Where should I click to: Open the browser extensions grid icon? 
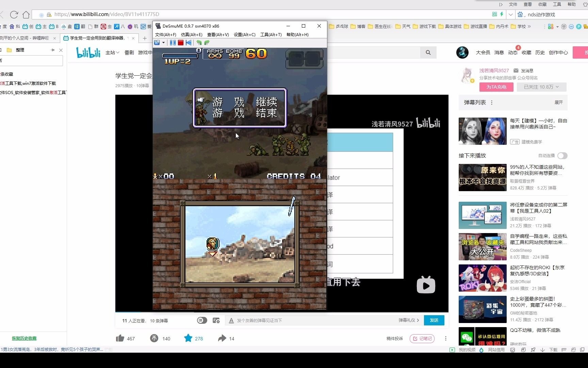pyautogui.click(x=551, y=26)
